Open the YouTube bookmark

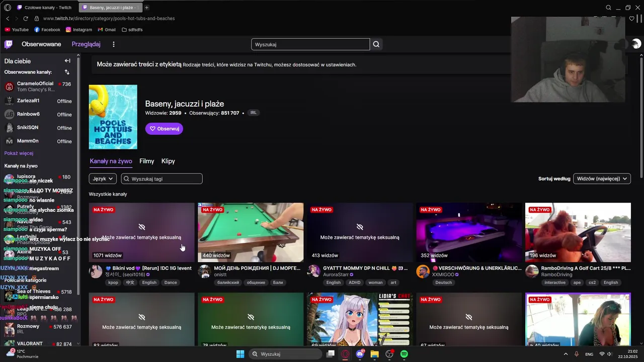17,30
